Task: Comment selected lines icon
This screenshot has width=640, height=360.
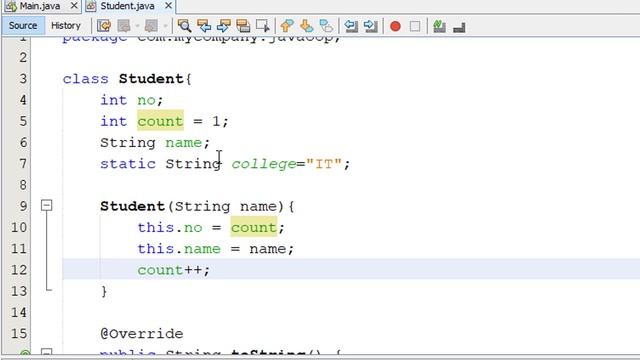Action: point(439,26)
